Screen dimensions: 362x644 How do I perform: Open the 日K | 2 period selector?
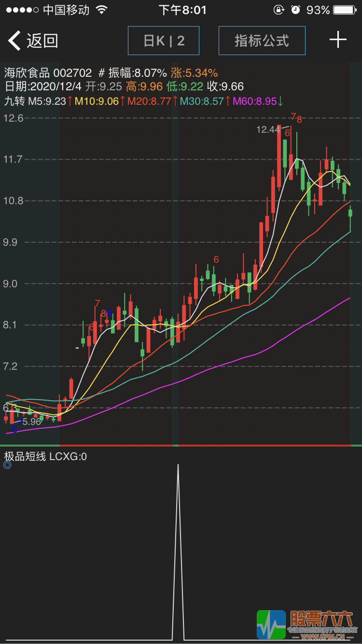click(164, 41)
